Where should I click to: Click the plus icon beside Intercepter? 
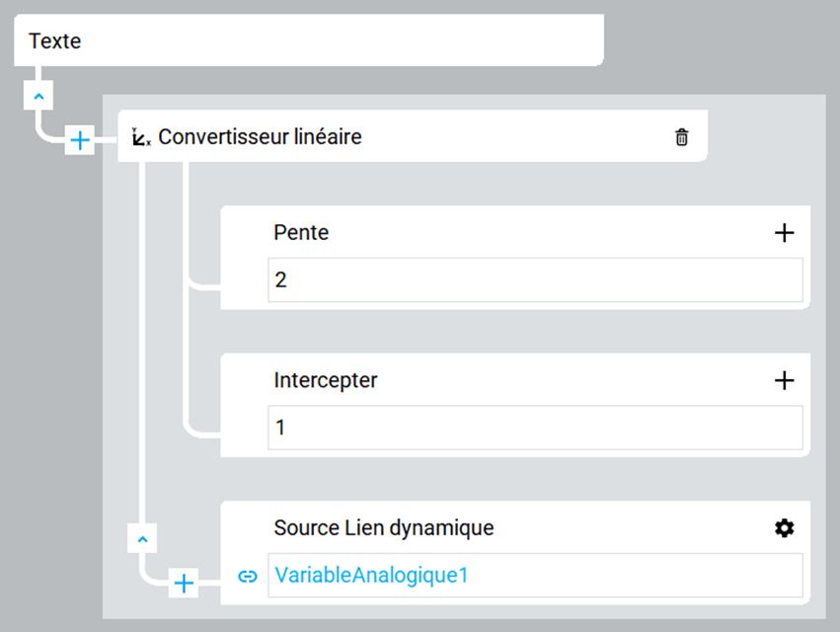pos(785,380)
